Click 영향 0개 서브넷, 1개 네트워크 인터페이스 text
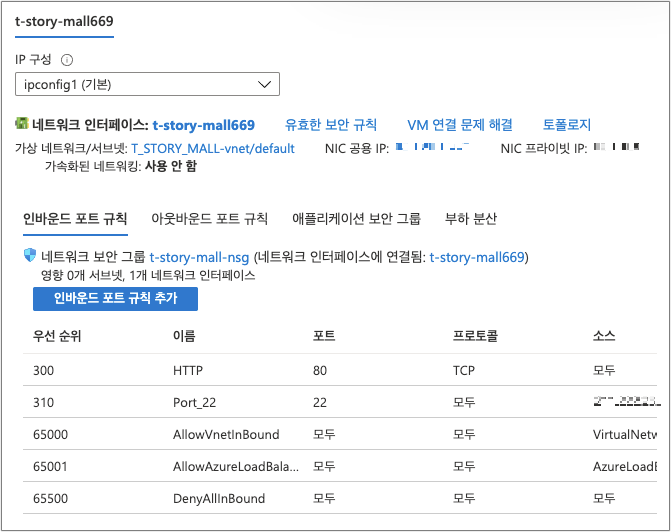The height and width of the screenshot is (532, 671). coord(148,275)
